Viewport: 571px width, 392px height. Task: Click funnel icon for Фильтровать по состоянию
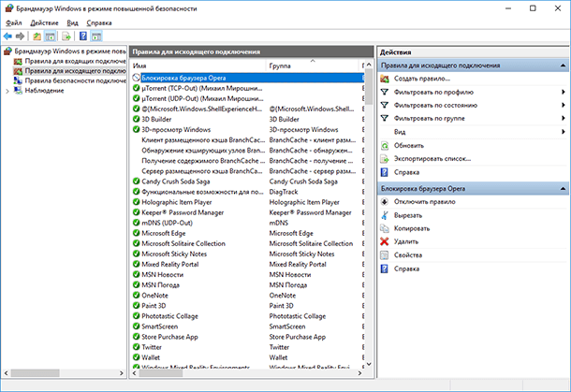[x=385, y=105]
